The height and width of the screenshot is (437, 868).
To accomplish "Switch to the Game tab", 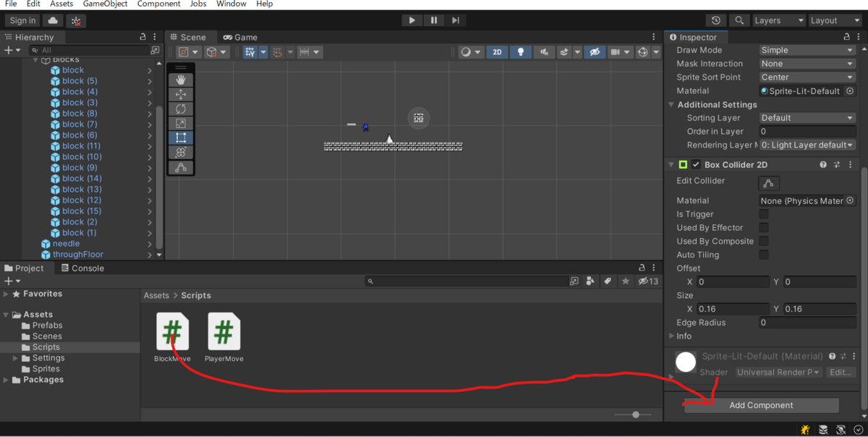I will 239,36.
